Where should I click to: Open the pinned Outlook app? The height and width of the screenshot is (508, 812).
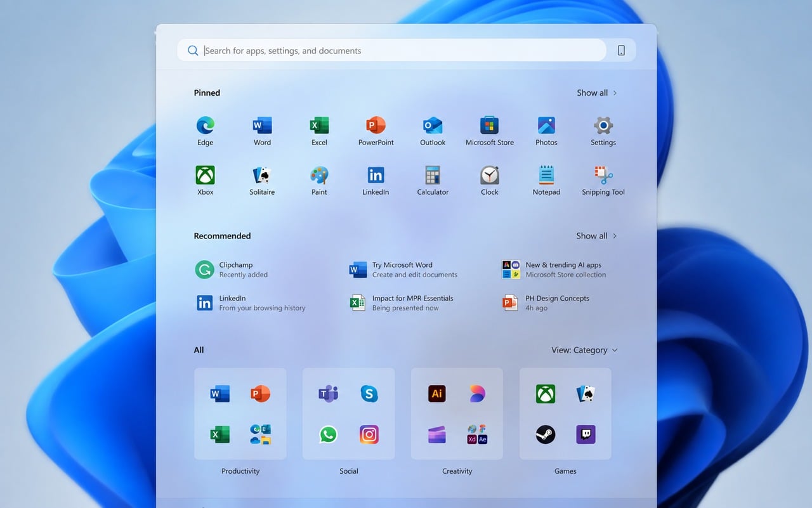point(433,131)
